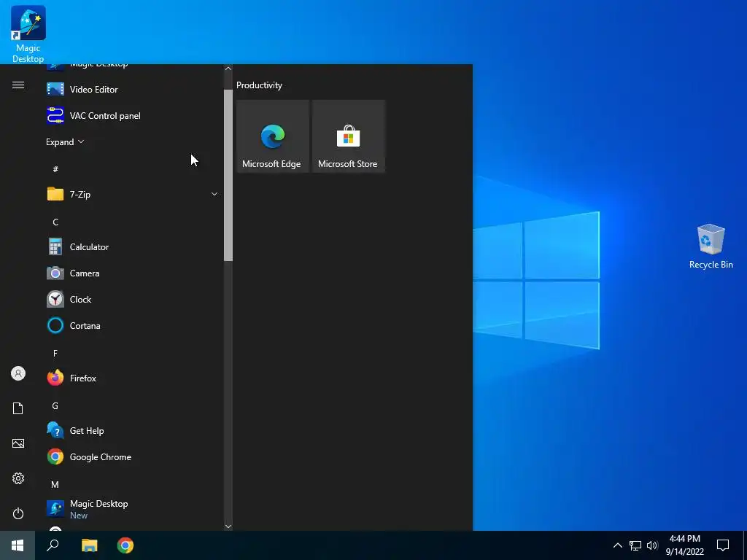Select the Recycle Bin desktop icon

pos(711,246)
